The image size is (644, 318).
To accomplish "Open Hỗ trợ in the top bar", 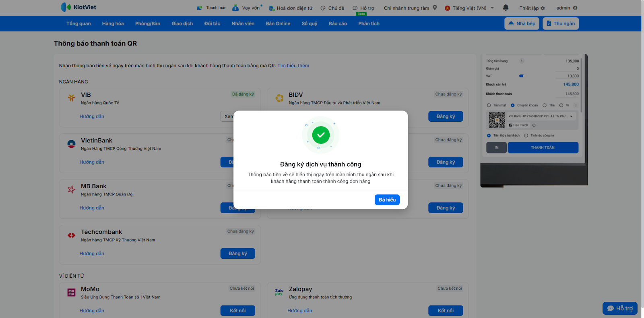I will pyautogui.click(x=363, y=8).
